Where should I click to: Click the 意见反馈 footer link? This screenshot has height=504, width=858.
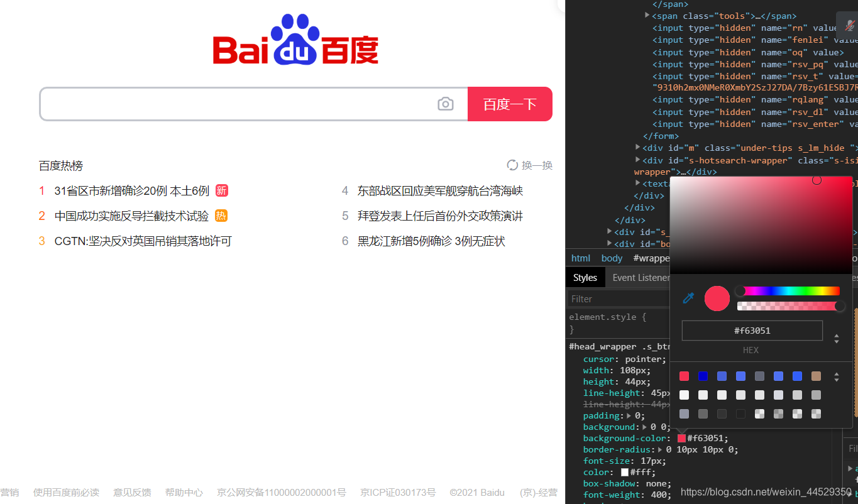coord(132,492)
